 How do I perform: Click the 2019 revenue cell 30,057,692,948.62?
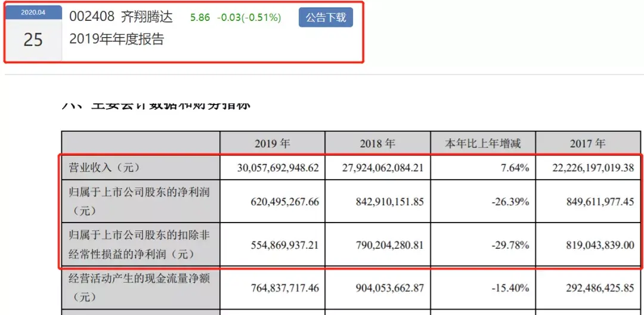(x=271, y=168)
